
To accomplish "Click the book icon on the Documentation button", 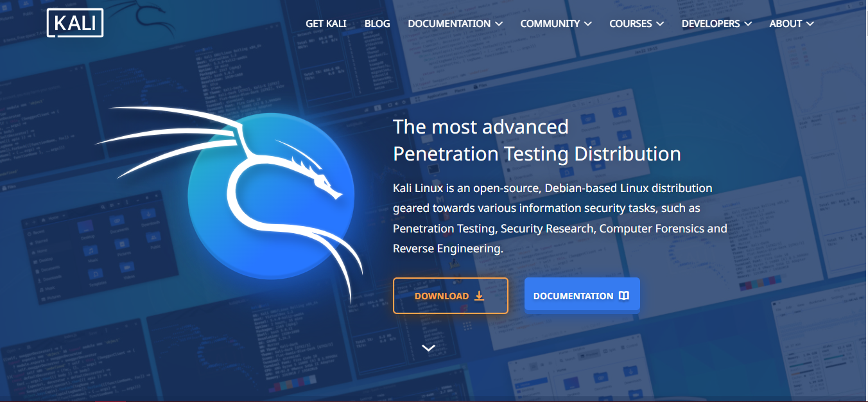I will pyautogui.click(x=624, y=295).
